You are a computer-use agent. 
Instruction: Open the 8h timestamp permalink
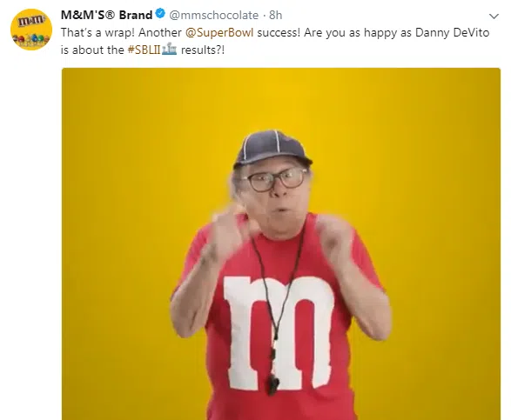pyautogui.click(x=276, y=15)
